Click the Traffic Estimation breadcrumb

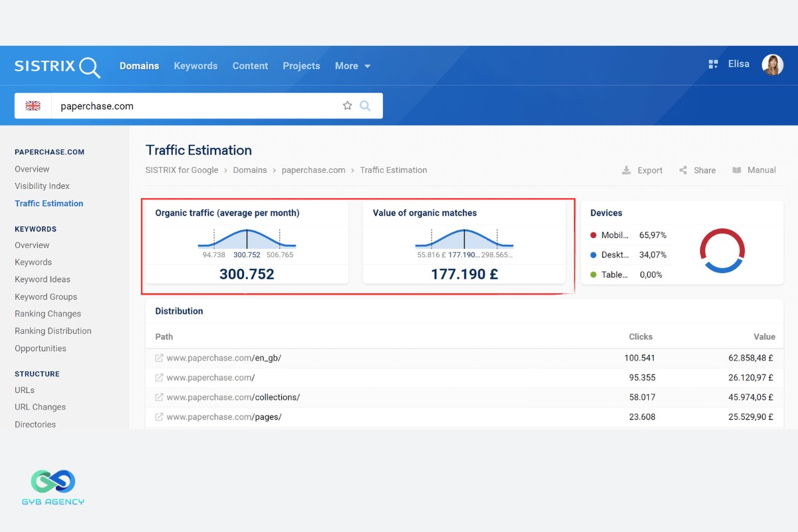pos(394,170)
